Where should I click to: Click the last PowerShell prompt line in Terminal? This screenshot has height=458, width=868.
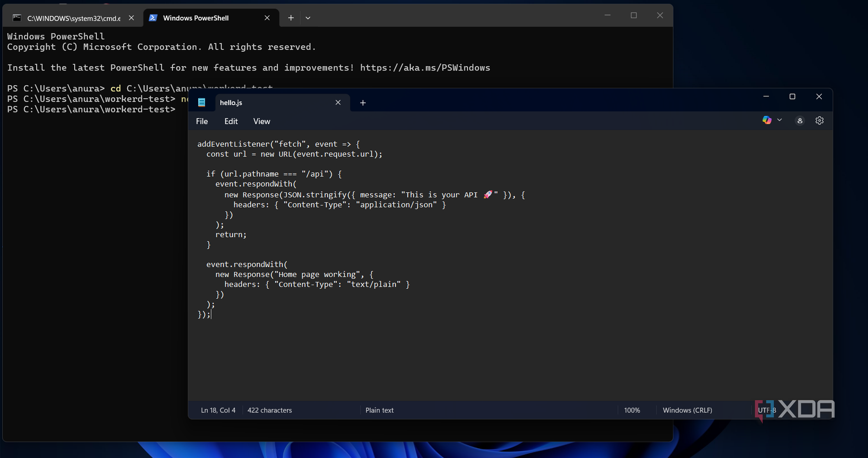[91, 109]
